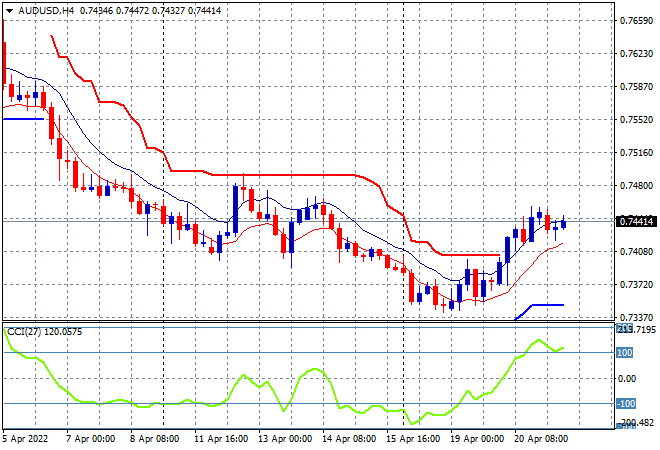Select price scale value 0.74080
The height and width of the screenshot is (450, 660).
coord(636,252)
